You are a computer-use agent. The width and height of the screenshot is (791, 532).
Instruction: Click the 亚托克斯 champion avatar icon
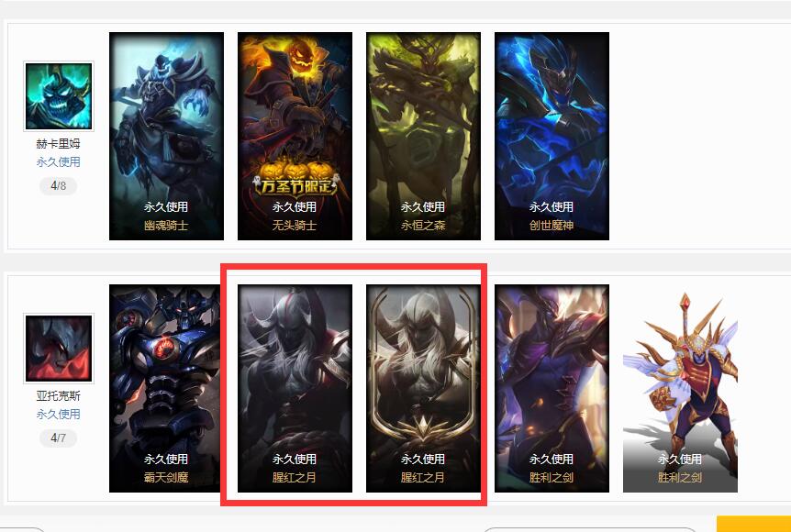tap(59, 348)
